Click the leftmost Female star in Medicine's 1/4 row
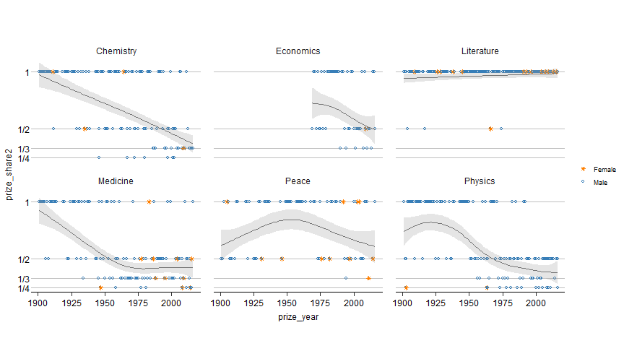 100,287
